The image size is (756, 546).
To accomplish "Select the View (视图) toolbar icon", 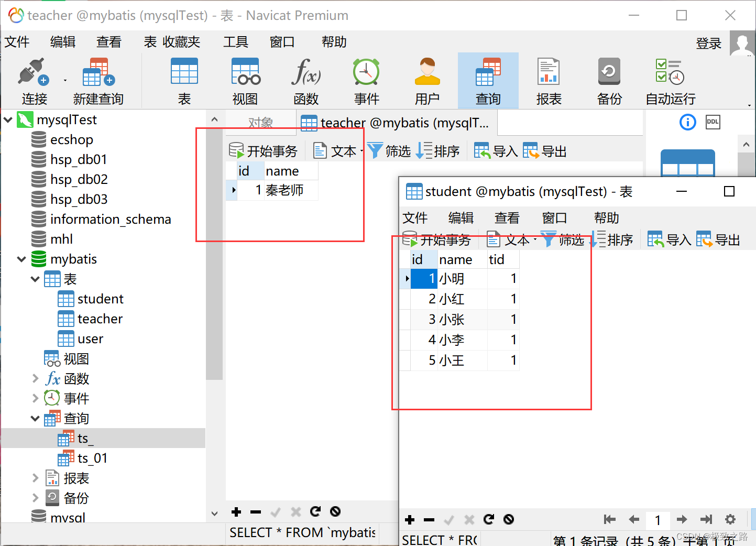I will point(245,71).
